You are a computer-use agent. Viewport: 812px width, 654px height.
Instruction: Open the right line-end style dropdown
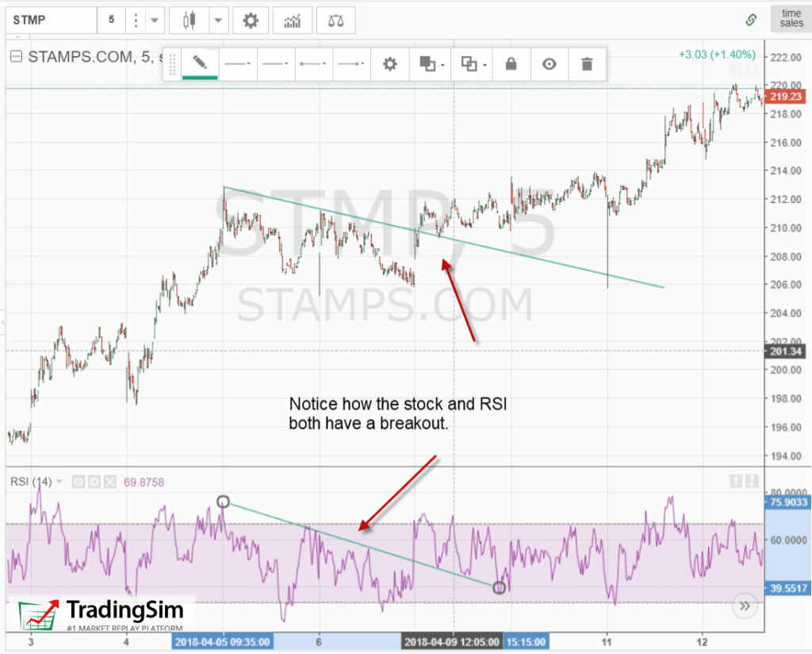pos(351,64)
